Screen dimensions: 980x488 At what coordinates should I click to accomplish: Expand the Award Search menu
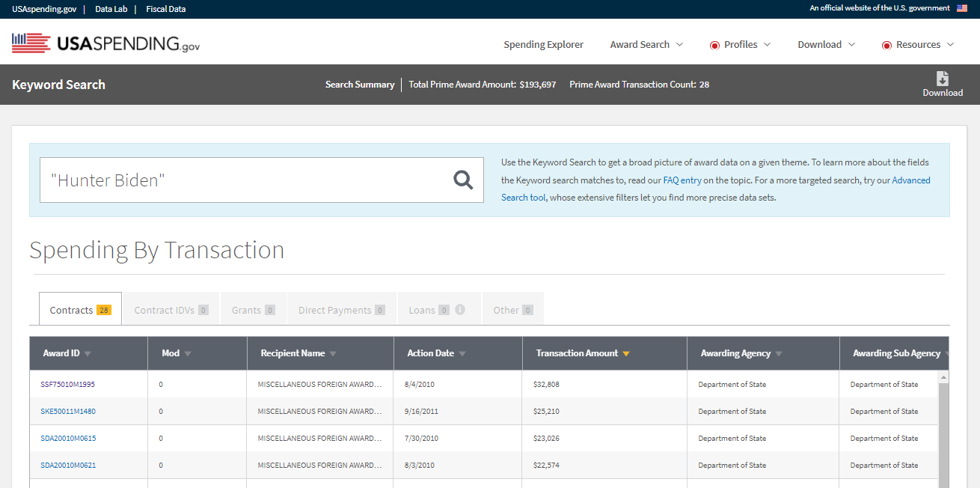pyautogui.click(x=646, y=45)
